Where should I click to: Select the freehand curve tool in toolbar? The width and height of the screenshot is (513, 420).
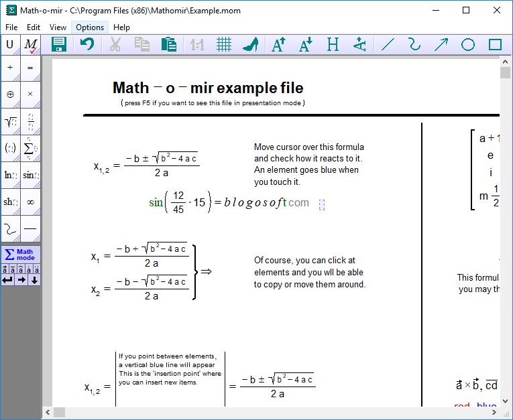(x=414, y=44)
